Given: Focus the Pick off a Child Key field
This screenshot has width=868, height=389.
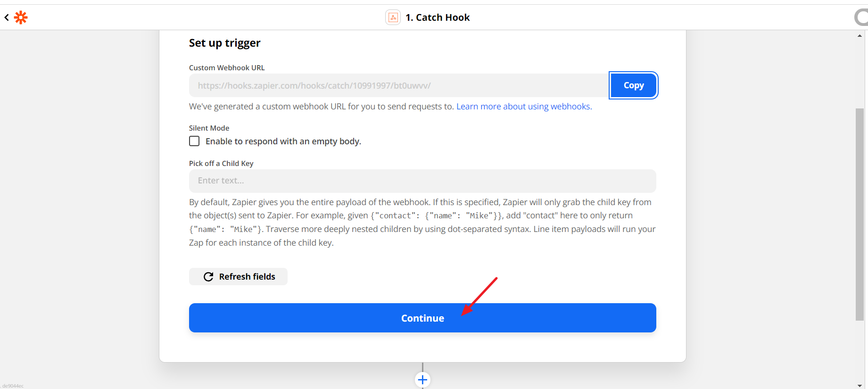Looking at the screenshot, I should tap(422, 181).
